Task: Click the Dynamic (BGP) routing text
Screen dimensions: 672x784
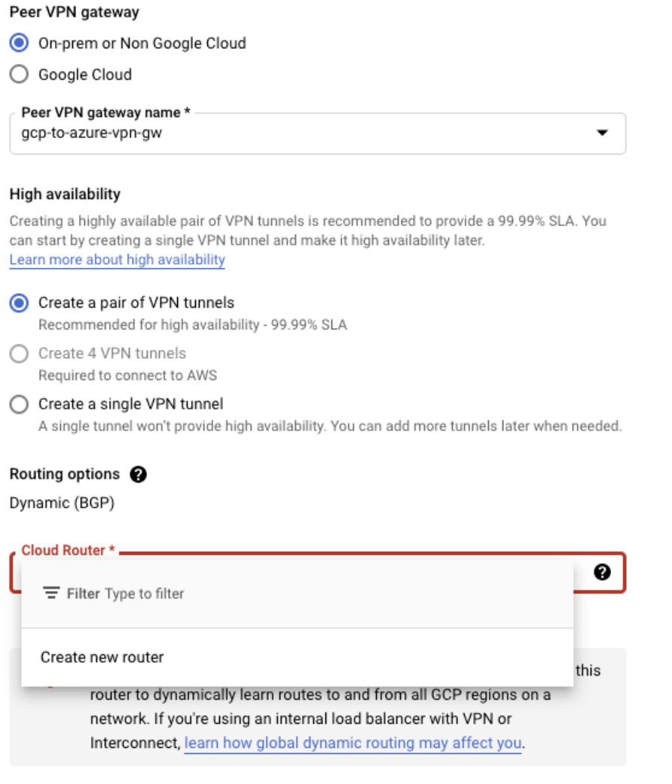Action: pos(62,503)
